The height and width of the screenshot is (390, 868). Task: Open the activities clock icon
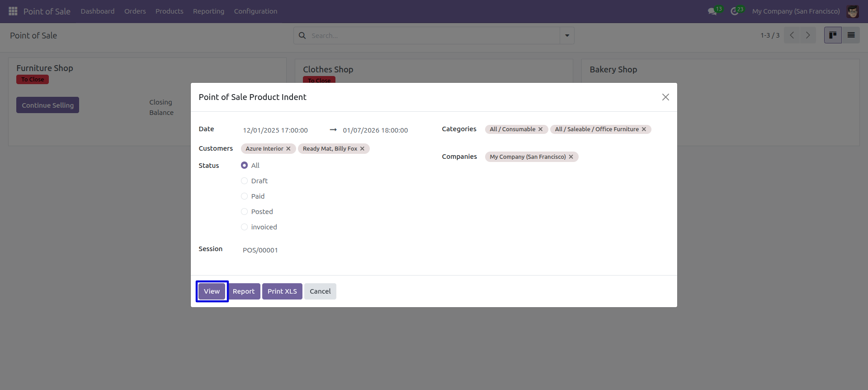tap(735, 11)
